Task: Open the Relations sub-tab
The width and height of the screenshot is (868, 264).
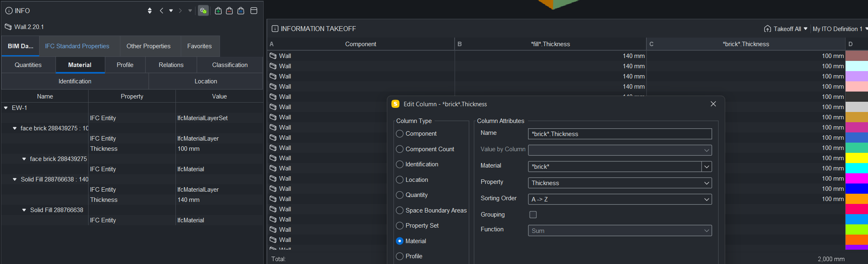Action: (x=171, y=65)
